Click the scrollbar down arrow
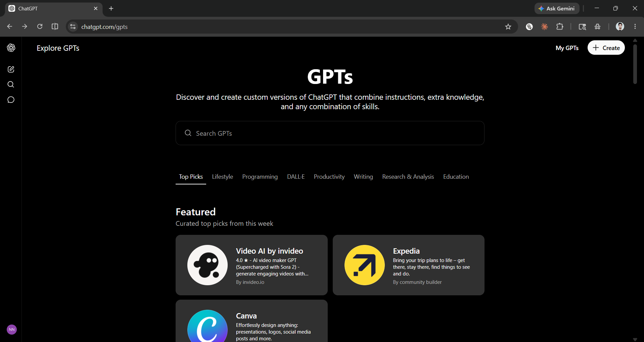This screenshot has width=644, height=342. [x=635, y=339]
